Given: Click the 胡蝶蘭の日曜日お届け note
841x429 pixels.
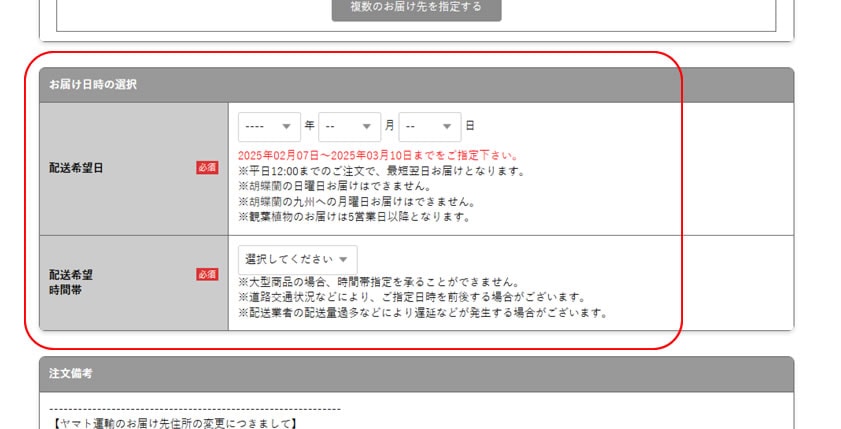Looking at the screenshot, I should [334, 186].
